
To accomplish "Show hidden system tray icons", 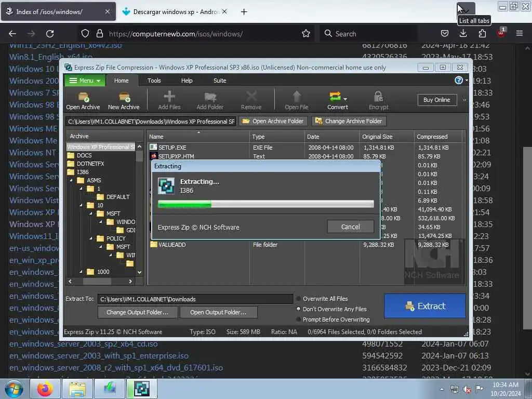I will click(x=442, y=389).
